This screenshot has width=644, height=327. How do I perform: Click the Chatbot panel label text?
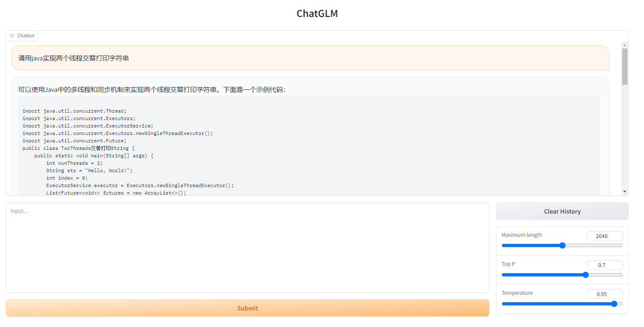26,36
